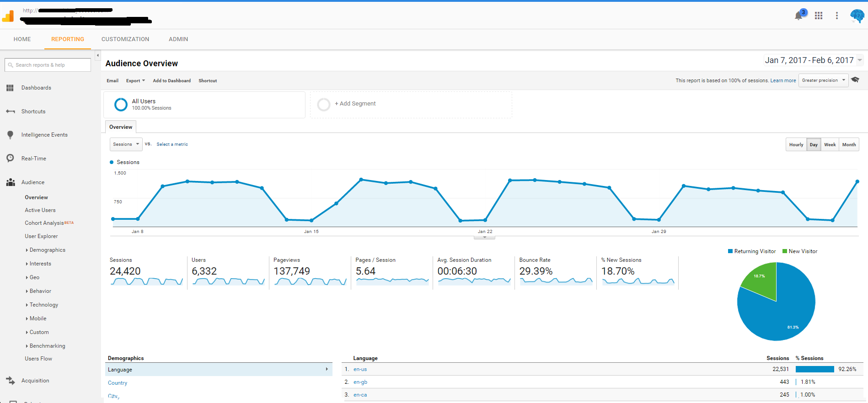The width and height of the screenshot is (868, 403).
Task: Open the CUSTOMIZATION tab
Action: coord(125,39)
